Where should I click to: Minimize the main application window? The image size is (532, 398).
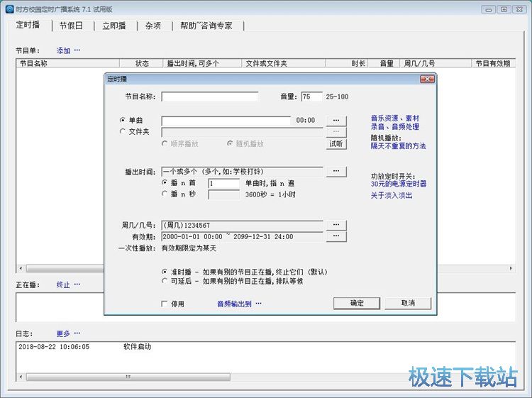tap(489, 9)
